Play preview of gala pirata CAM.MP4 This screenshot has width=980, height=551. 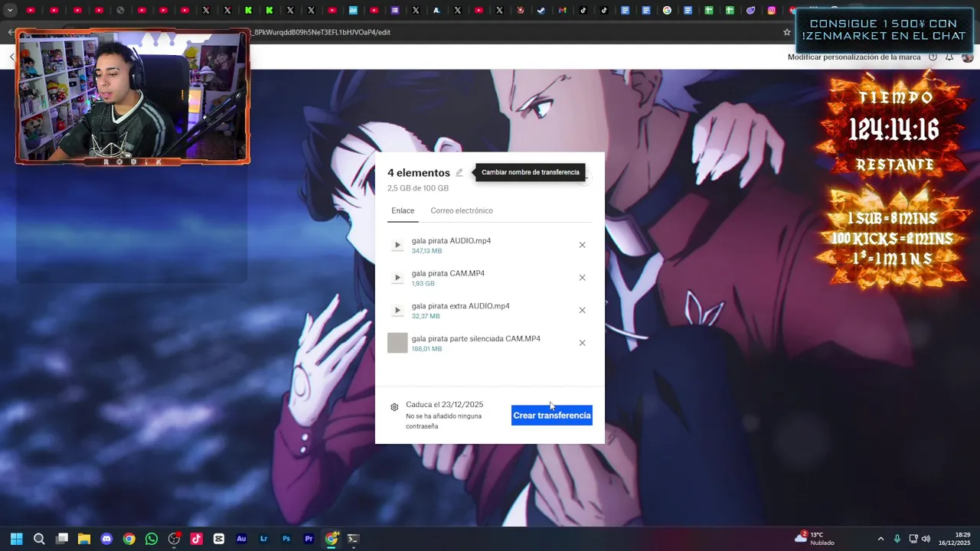coord(397,278)
